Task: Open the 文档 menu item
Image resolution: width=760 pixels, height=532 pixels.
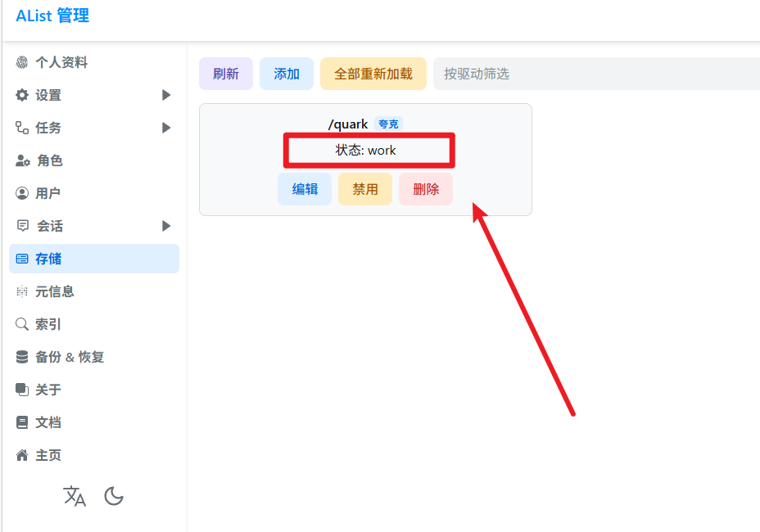Action: pos(94,422)
